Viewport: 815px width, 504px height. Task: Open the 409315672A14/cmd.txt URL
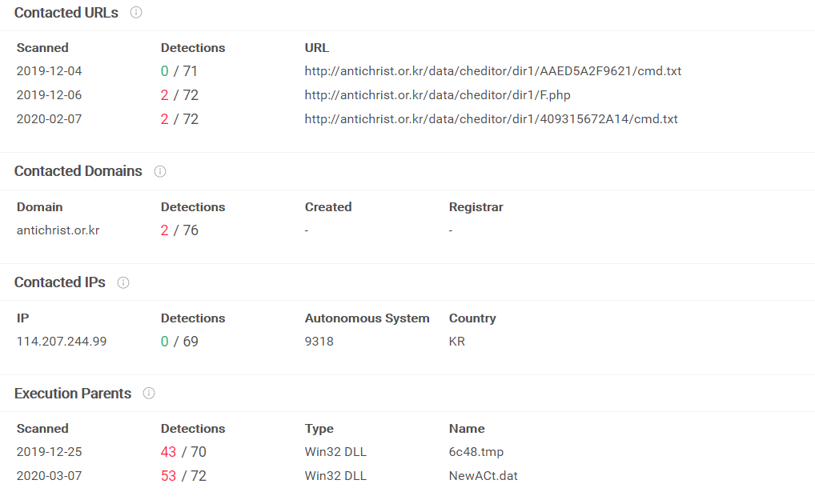click(x=491, y=119)
